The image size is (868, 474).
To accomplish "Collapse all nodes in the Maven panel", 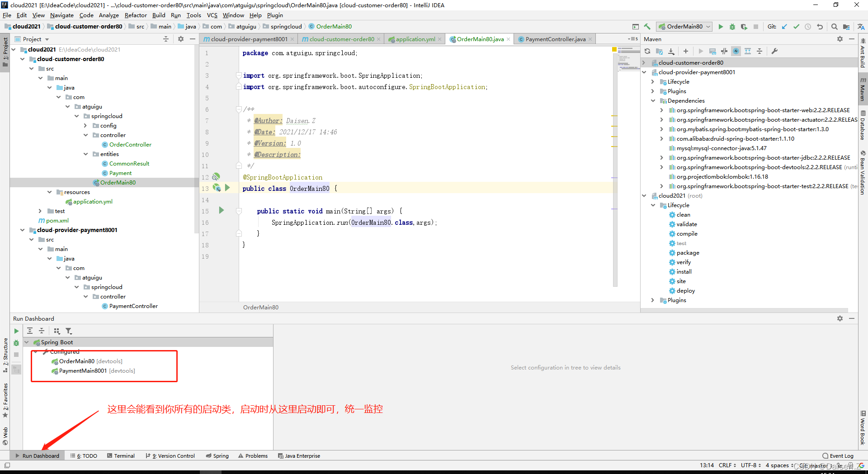I will coord(759,51).
